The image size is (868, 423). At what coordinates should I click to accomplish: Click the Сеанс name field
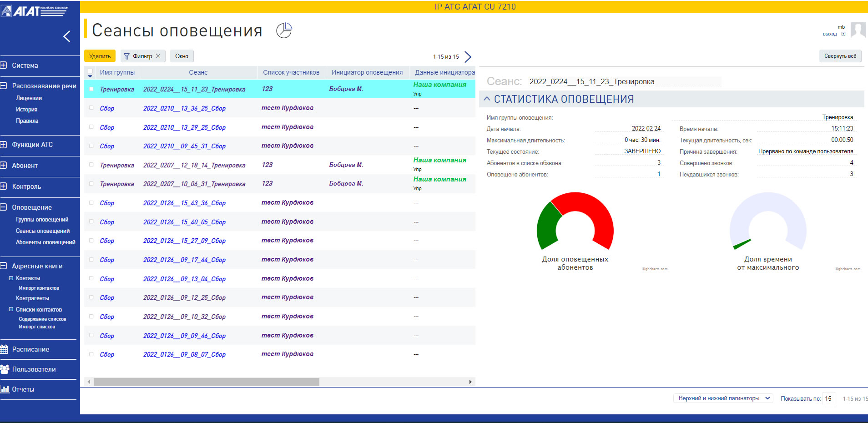pyautogui.click(x=624, y=81)
